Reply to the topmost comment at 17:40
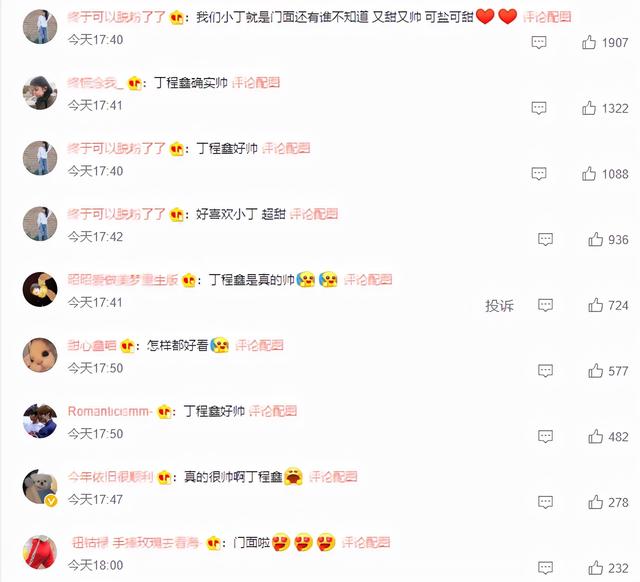 (539, 42)
